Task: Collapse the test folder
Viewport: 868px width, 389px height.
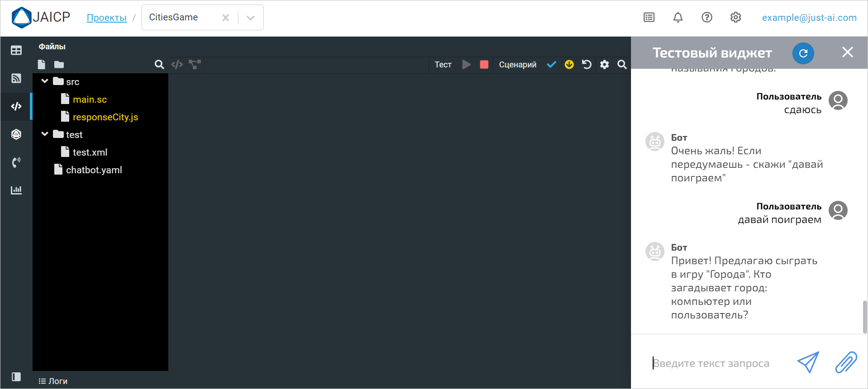Action: tap(45, 134)
